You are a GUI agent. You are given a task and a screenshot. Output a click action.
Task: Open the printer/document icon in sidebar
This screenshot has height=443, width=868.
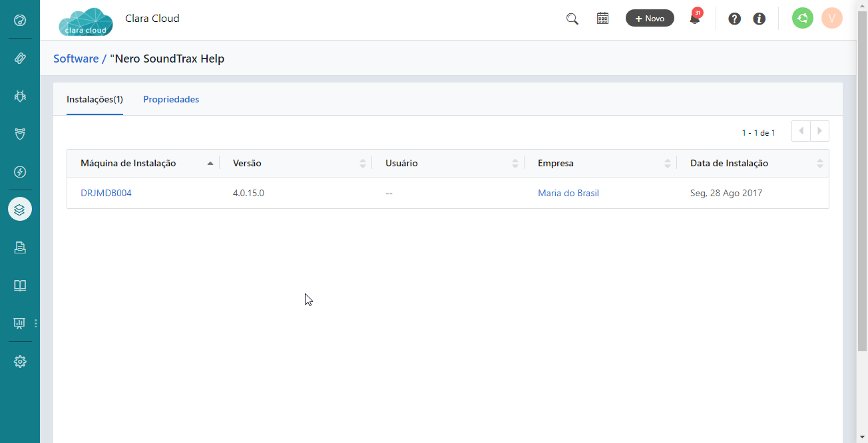pyautogui.click(x=20, y=247)
